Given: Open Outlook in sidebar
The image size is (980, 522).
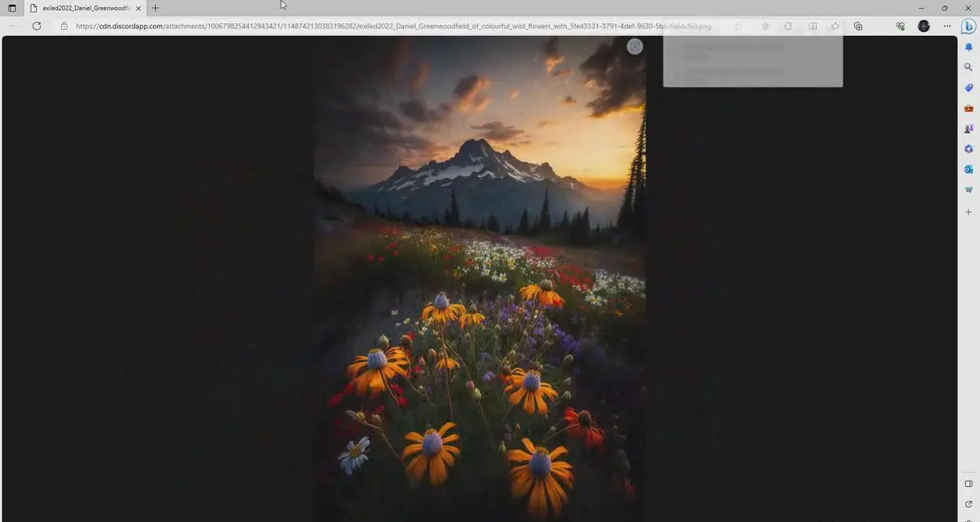Looking at the screenshot, I should [969, 169].
